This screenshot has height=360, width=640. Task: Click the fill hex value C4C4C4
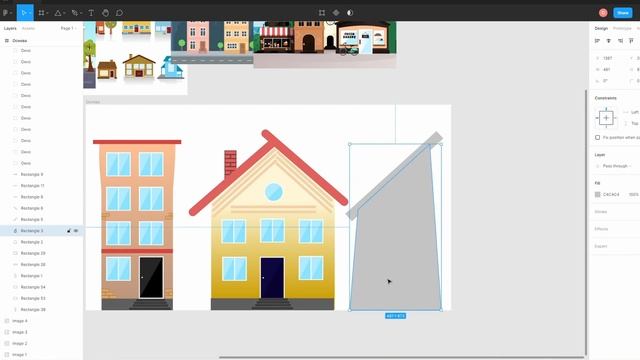(x=611, y=194)
